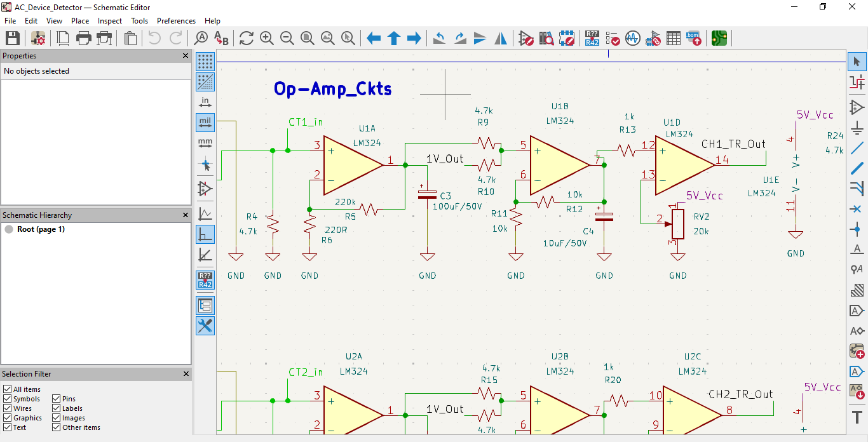Open the Edit Symbol Fields table
Image resolution: width=868 pixels, height=442 pixels.
click(x=674, y=38)
